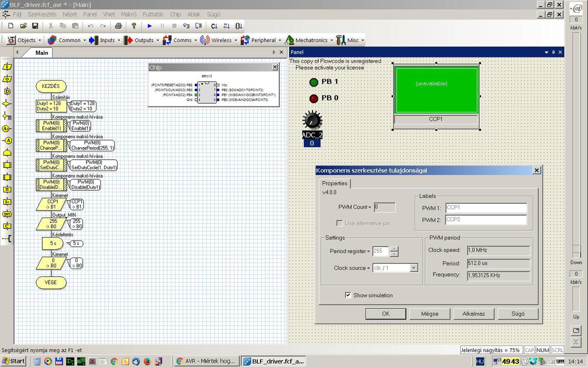The image size is (588, 368).
Task: Select the Loop icon in the flowchart toolbox
Action: [x=7, y=153]
